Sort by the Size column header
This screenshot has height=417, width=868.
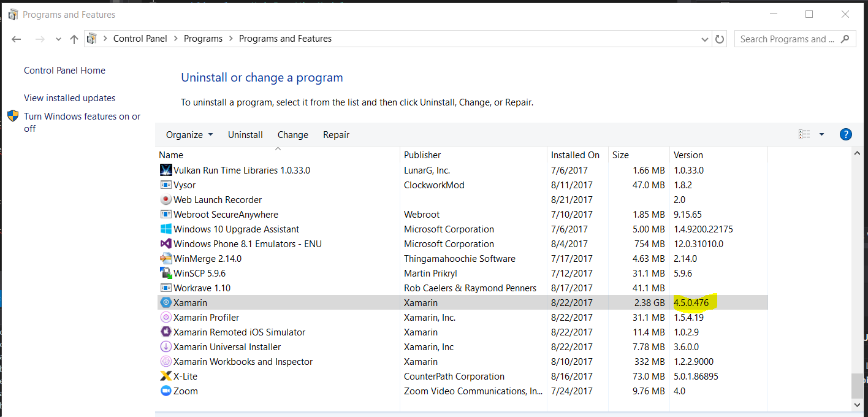point(639,155)
